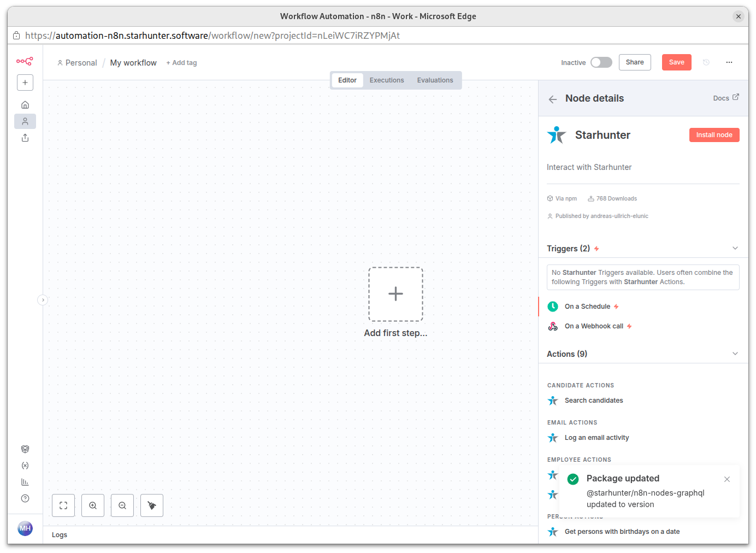
Task: Click the browser address bar URL
Action: click(212, 36)
